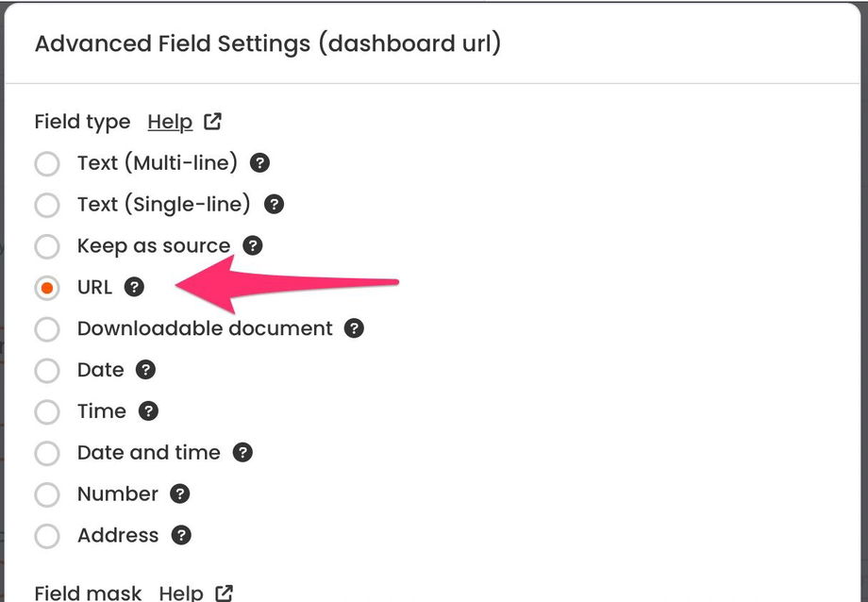Viewport: 868px width, 602px height.
Task: Click the external link icon after Field type Help
Action: pyautogui.click(x=211, y=121)
